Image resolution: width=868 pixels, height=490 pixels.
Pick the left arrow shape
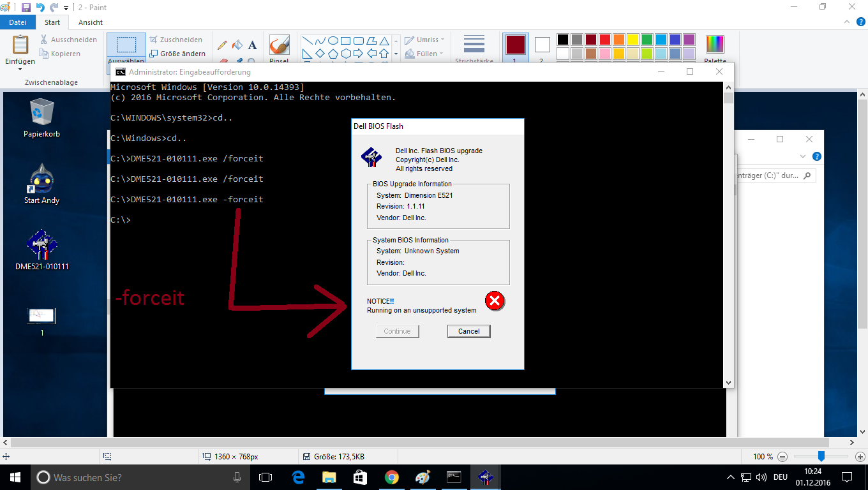click(x=371, y=54)
